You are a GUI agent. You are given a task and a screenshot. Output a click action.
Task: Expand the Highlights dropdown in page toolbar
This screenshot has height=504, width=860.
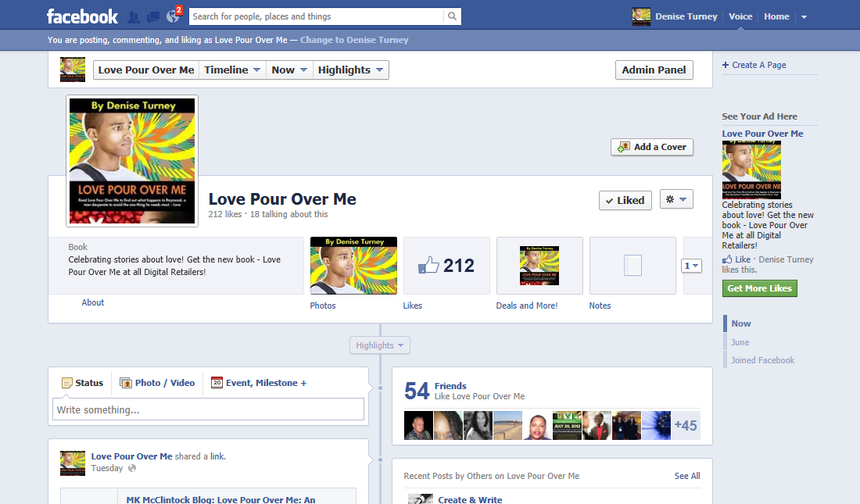(x=350, y=70)
